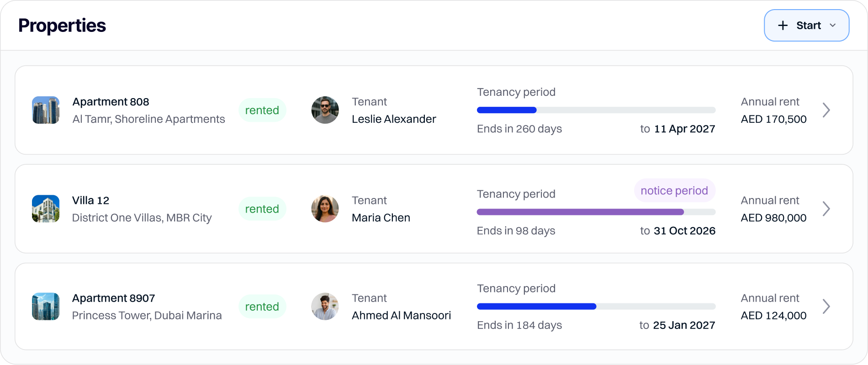Click the rented badge for Villa 12
Viewport: 868px width, 365px height.
pyautogui.click(x=262, y=209)
